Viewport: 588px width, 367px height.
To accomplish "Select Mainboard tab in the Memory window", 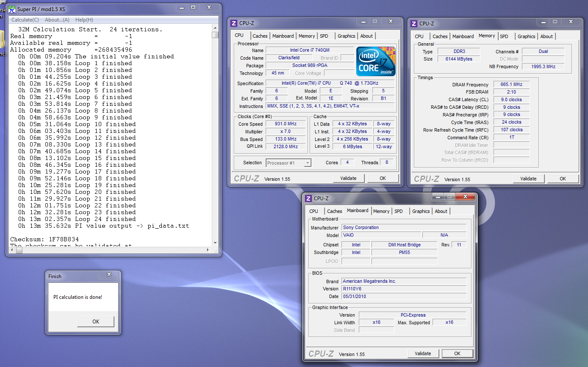I will [x=463, y=36].
